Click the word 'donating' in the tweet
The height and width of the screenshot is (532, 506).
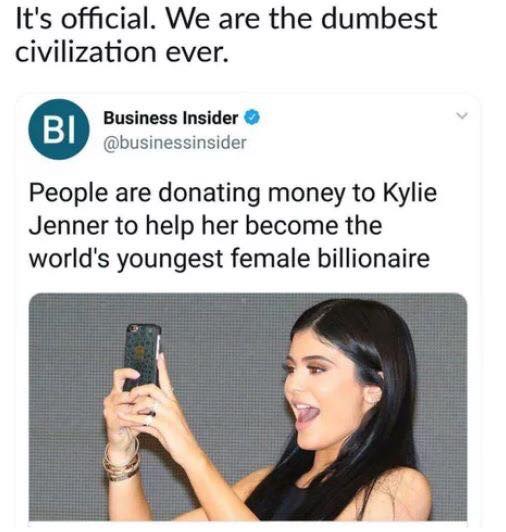click(x=209, y=193)
